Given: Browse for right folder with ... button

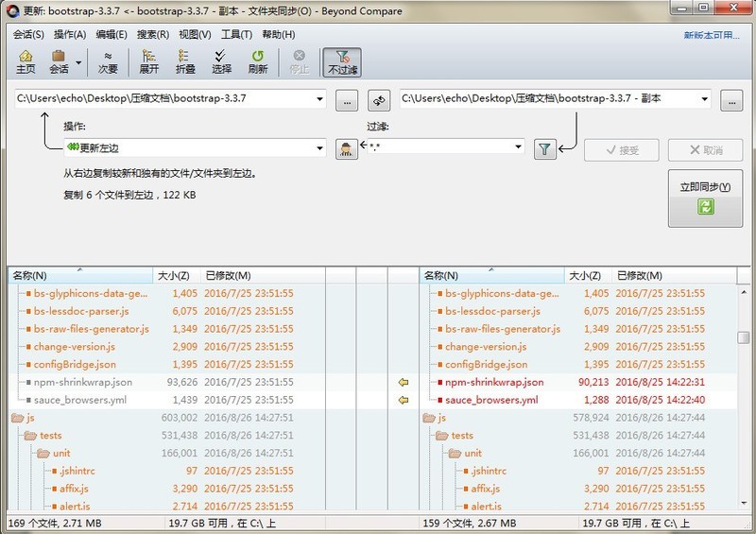Looking at the screenshot, I should point(731,101).
